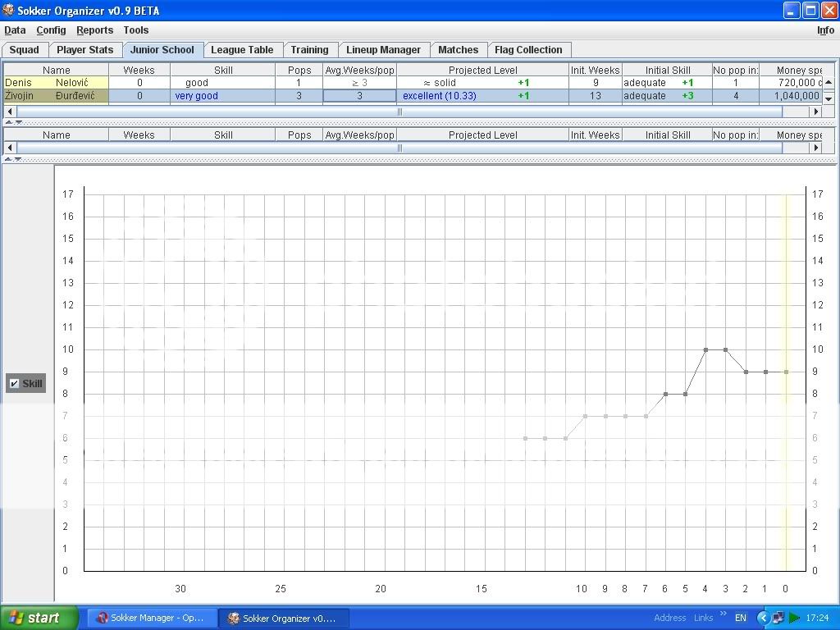
Task: Switch to the Sokker Manager - Opera window
Action: click(x=153, y=618)
